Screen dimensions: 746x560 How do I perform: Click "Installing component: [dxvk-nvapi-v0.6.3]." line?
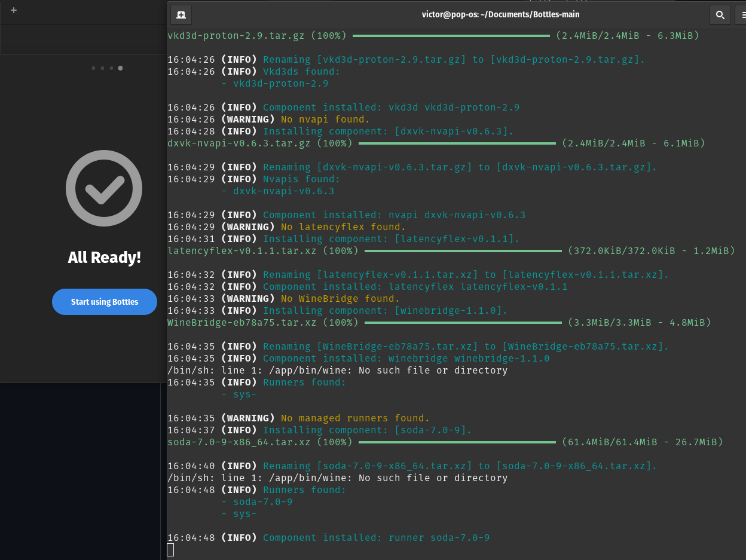coord(389,131)
